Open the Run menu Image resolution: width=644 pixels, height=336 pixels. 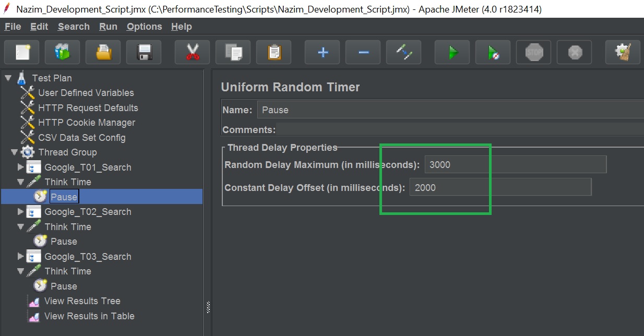pyautogui.click(x=108, y=27)
